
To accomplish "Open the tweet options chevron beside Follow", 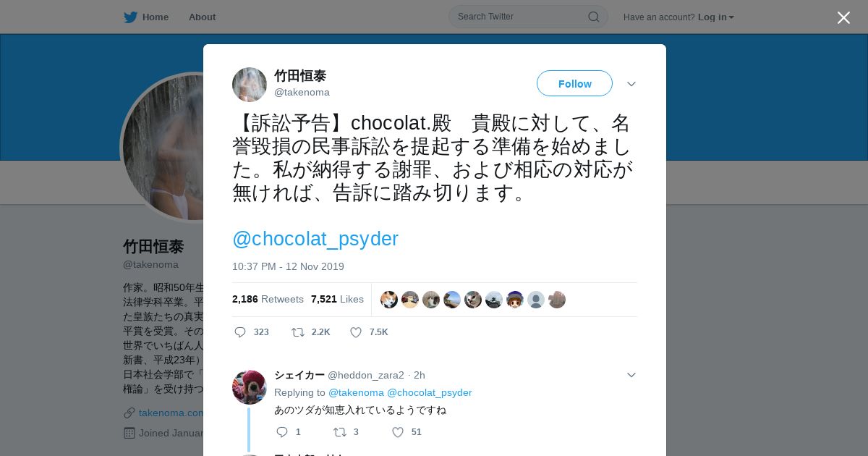I will pos(631,84).
